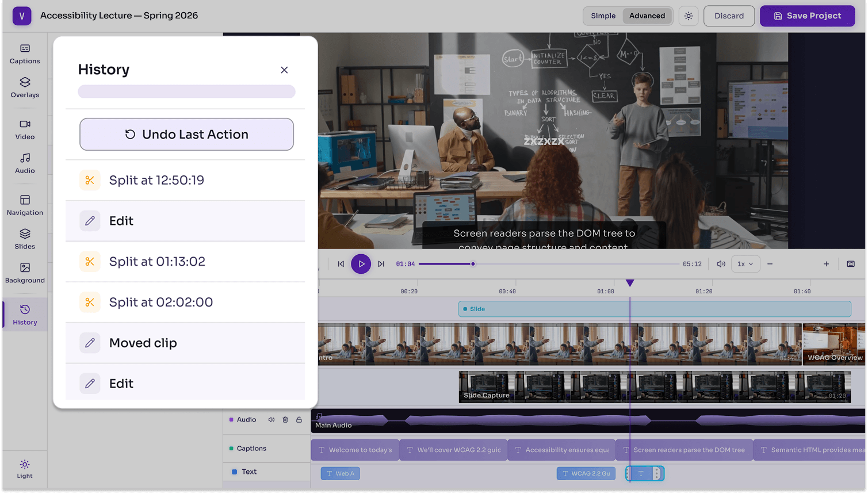Zoom out the timeline with minus
The height and width of the screenshot is (494, 868).
(770, 264)
